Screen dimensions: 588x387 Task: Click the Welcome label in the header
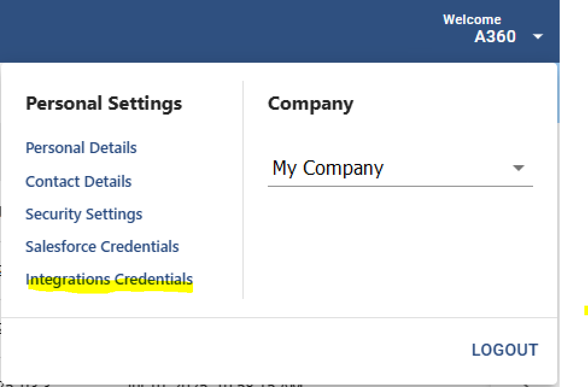click(x=472, y=19)
